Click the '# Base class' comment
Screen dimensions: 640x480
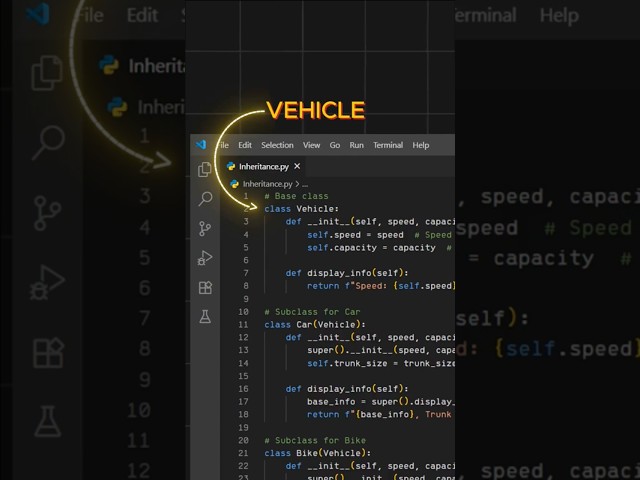(296, 196)
